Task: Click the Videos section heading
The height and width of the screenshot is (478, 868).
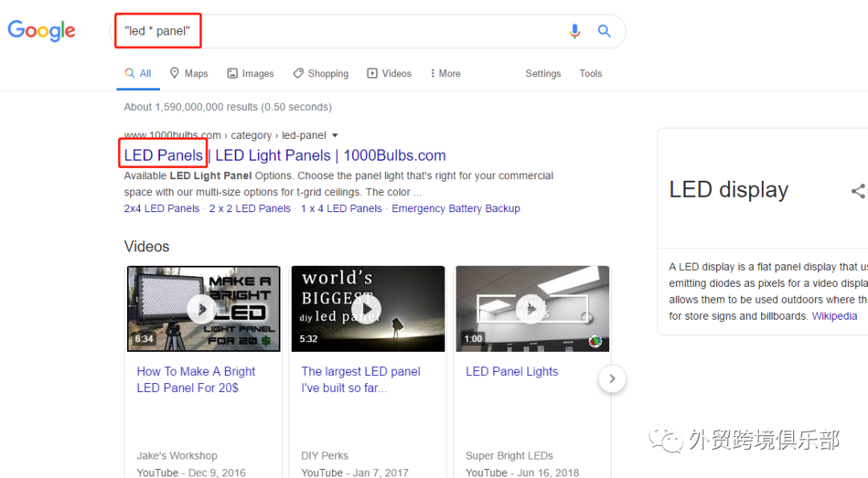Action: click(147, 247)
